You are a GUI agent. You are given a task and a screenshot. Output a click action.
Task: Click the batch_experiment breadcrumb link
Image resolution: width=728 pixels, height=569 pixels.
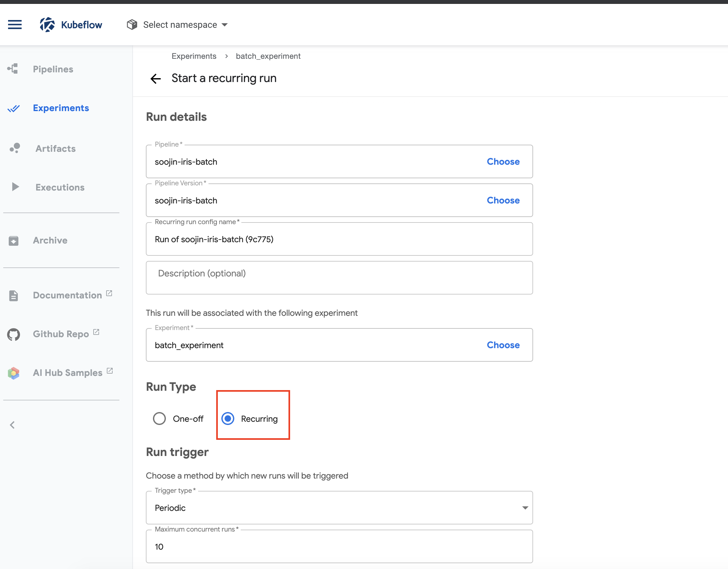(x=268, y=56)
